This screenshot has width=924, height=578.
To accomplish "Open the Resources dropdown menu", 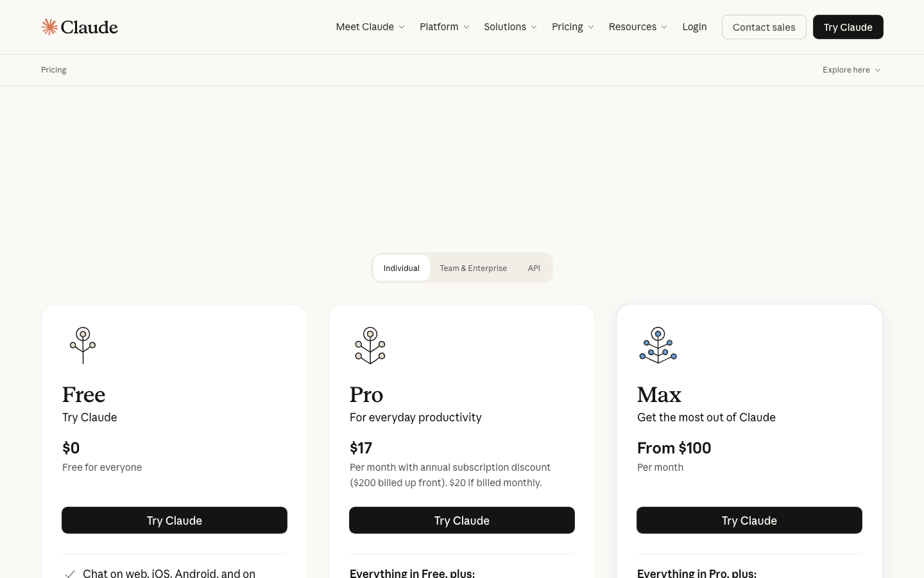I will (x=638, y=27).
